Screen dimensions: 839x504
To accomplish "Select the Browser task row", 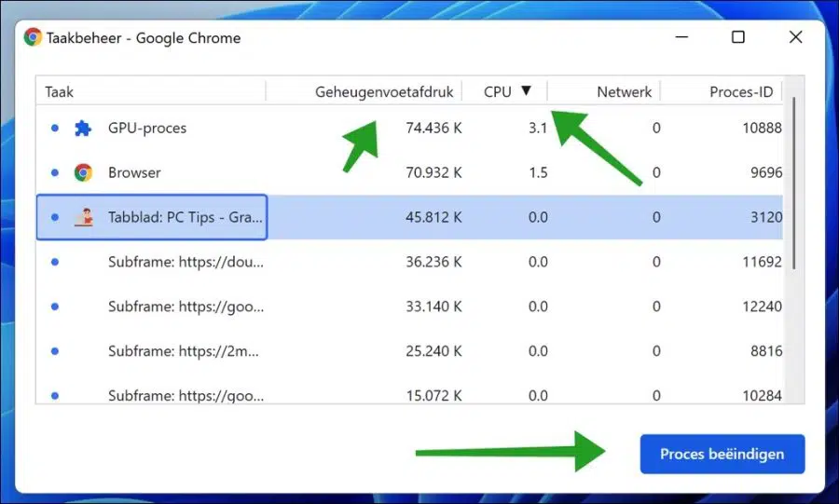I will click(409, 172).
